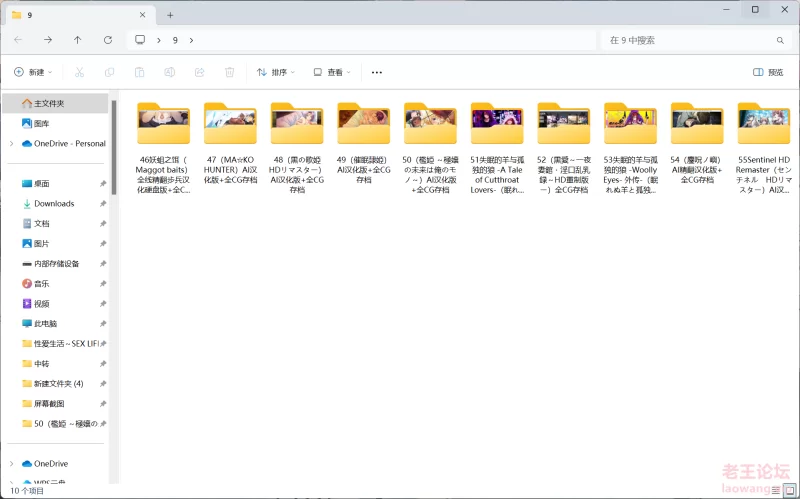Open the 查看 view dropdown
This screenshot has height=499, width=800.
tap(332, 72)
